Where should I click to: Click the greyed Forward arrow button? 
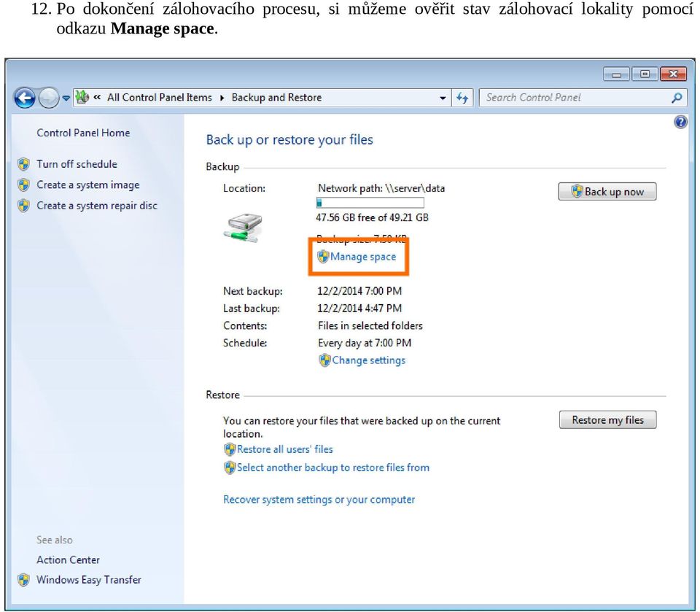[x=48, y=98]
